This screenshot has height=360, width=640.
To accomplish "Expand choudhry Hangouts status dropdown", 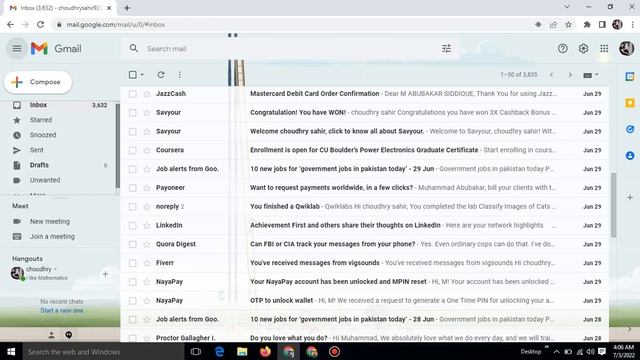I will point(55,269).
